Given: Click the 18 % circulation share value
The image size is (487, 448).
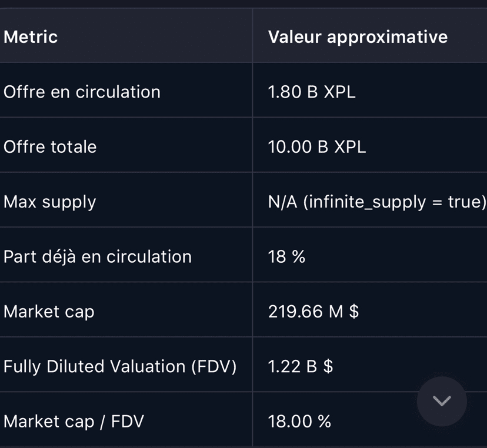Looking at the screenshot, I should 286,256.
